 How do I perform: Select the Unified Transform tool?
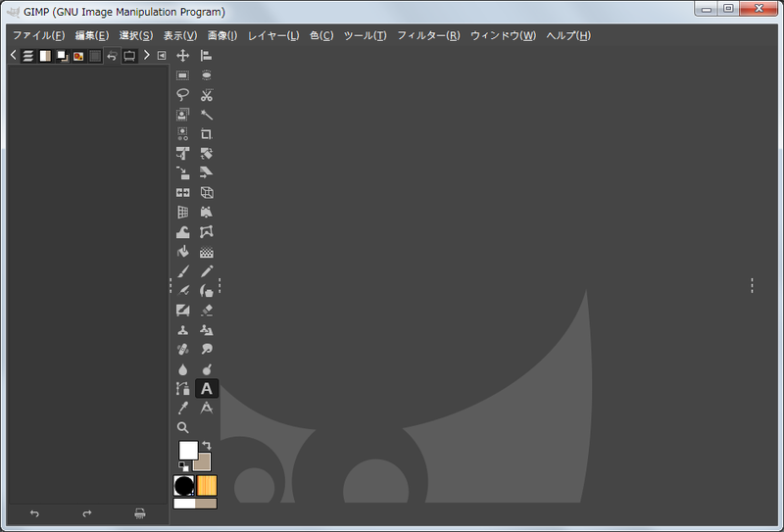click(x=182, y=154)
